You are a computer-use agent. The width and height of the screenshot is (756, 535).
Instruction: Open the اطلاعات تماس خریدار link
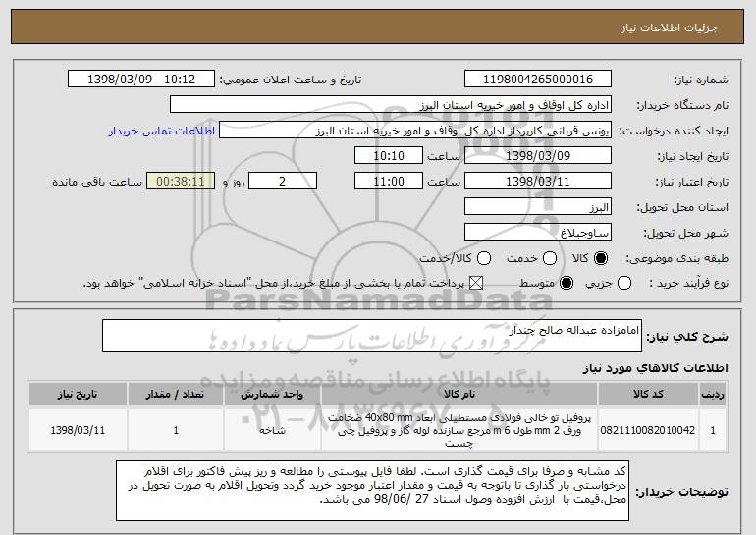click(162, 132)
